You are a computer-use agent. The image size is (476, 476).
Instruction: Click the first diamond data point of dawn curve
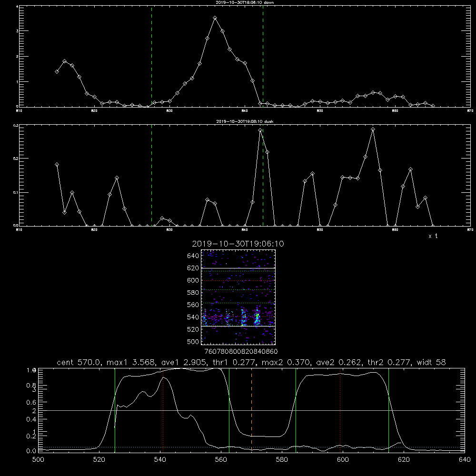[57, 72]
